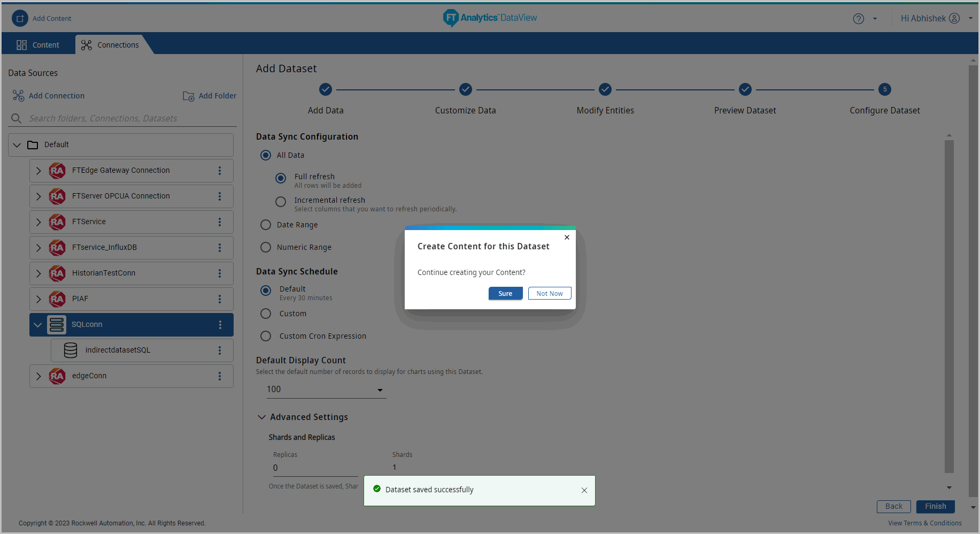Click the Sure button in the dialog

(505, 293)
